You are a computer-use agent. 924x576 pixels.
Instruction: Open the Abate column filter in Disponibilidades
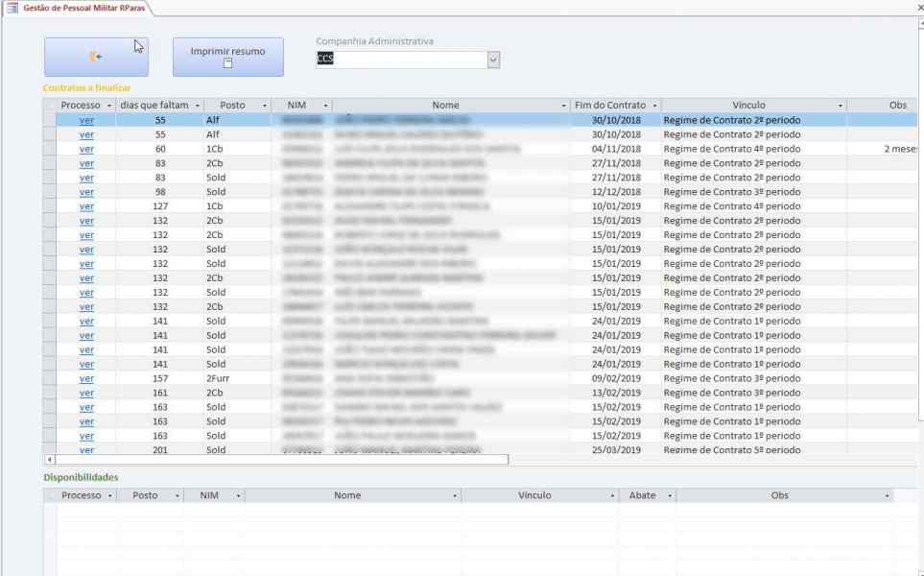point(669,495)
